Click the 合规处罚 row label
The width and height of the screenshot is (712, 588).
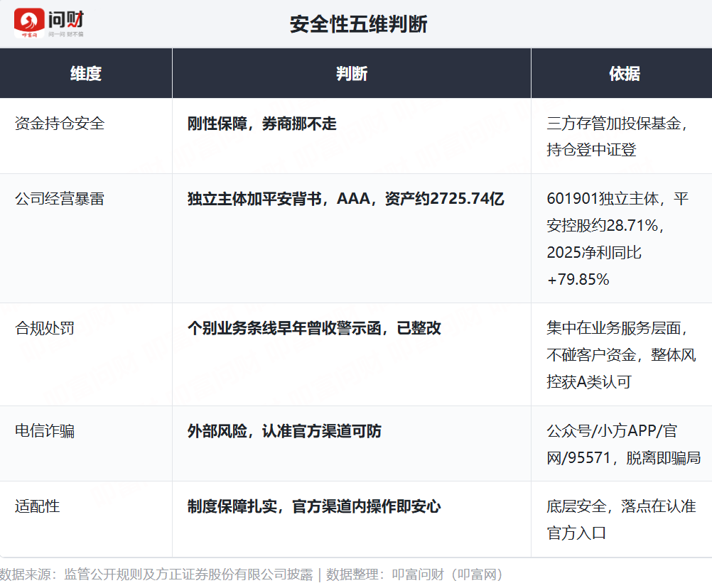45,328
